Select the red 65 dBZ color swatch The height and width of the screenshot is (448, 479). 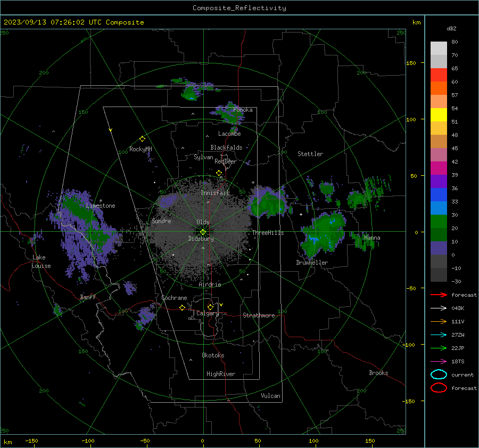pos(439,75)
